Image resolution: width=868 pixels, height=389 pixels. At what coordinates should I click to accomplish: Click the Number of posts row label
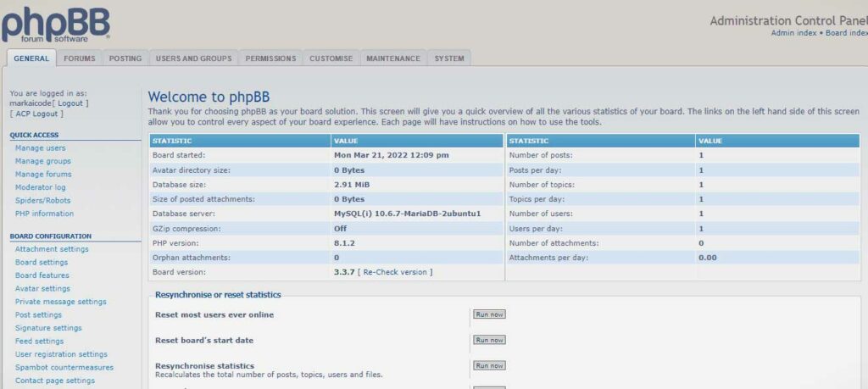tap(541, 155)
